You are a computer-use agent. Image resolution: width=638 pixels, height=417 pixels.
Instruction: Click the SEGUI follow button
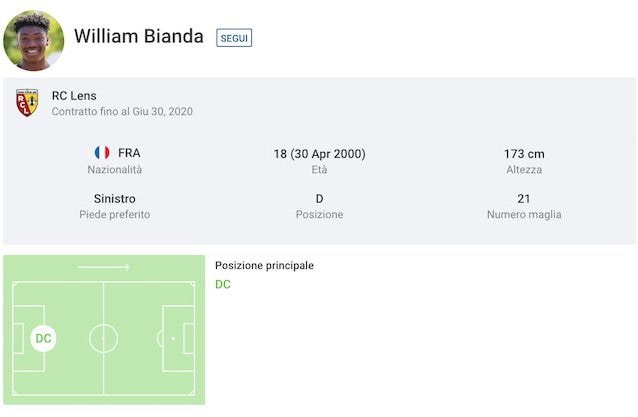tap(234, 38)
